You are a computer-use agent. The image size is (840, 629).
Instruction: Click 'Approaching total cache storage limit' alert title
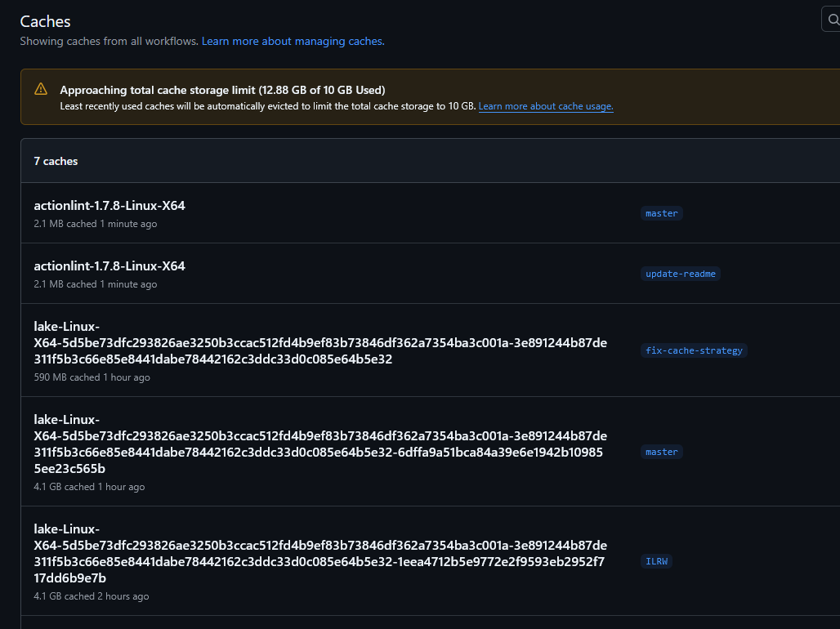(222, 90)
